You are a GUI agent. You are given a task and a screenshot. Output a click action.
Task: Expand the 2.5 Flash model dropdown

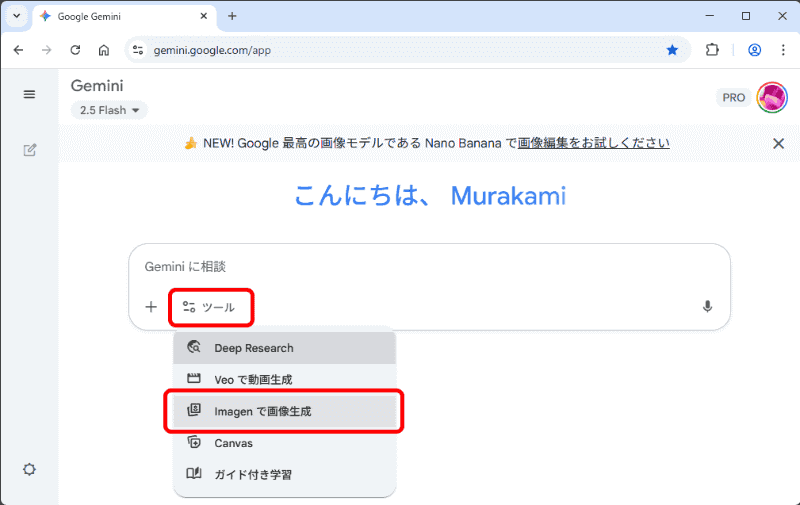109,110
